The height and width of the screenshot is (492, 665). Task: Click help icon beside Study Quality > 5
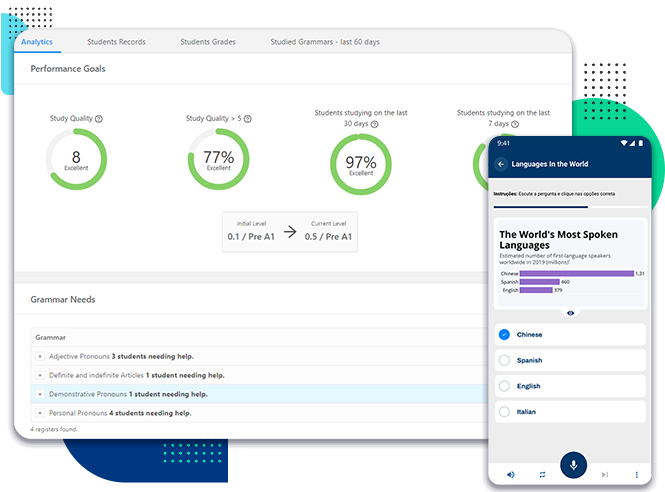(x=247, y=119)
